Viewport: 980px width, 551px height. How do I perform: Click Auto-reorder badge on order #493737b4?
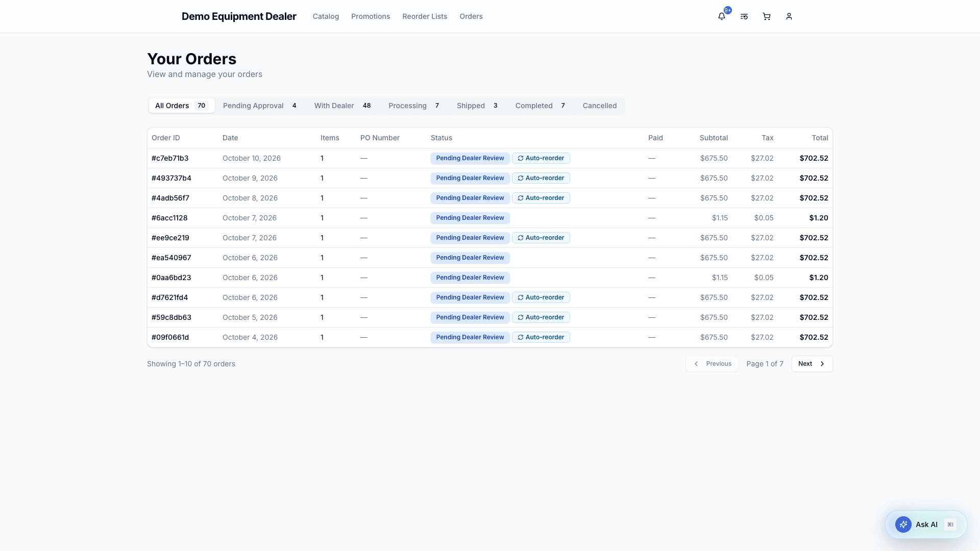[541, 178]
